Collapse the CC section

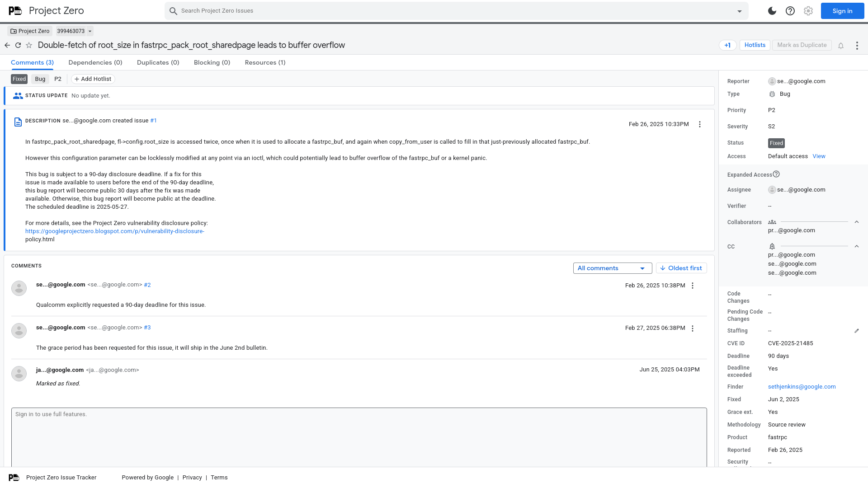(x=857, y=246)
